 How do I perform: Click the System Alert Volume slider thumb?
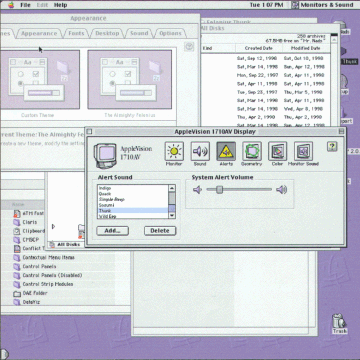click(x=219, y=190)
